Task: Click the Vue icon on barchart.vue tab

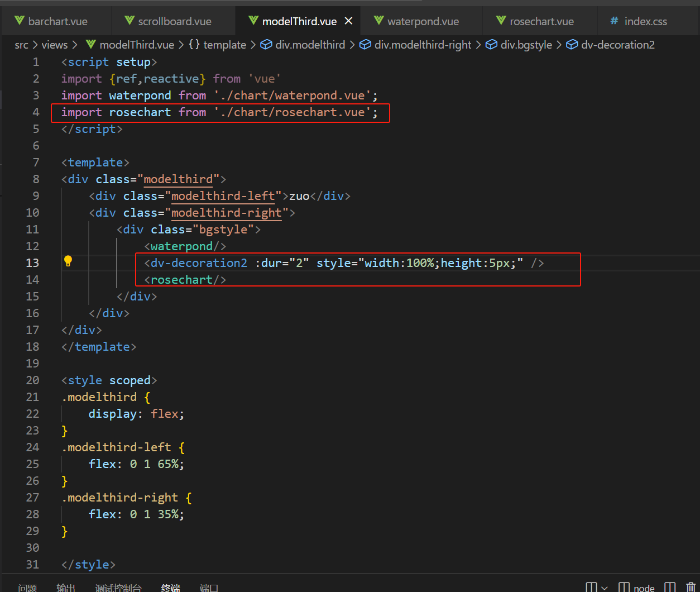Action: click(20, 21)
